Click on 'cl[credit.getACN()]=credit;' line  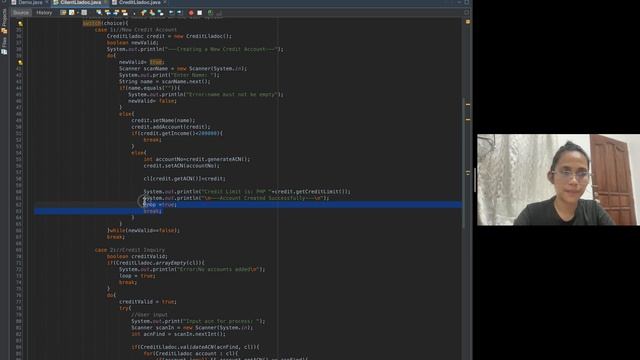(x=184, y=179)
